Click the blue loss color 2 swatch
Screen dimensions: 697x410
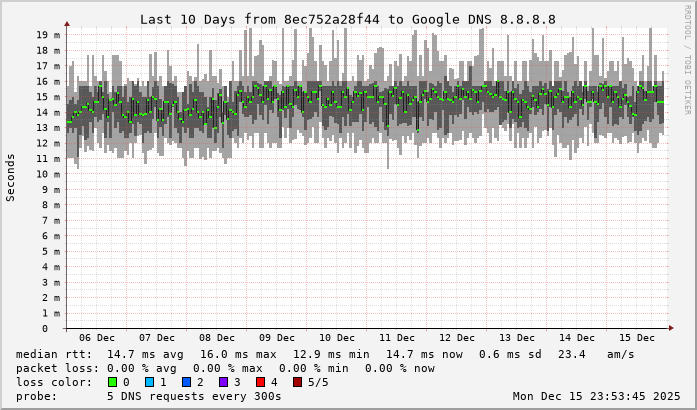186,382
